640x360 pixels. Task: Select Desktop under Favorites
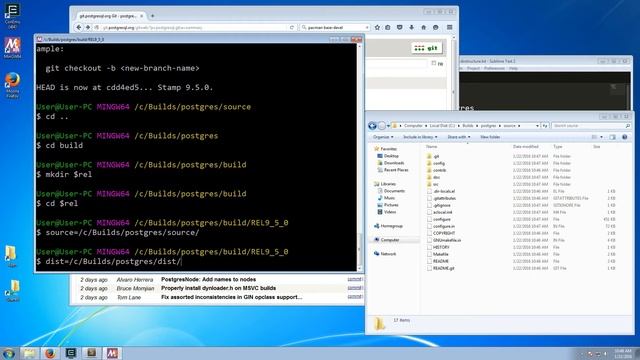(x=388, y=156)
